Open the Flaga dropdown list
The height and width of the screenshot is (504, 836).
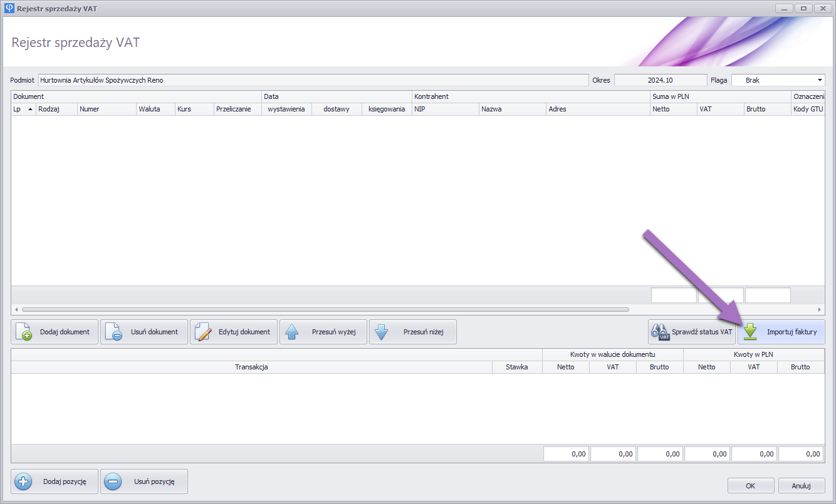pyautogui.click(x=820, y=80)
